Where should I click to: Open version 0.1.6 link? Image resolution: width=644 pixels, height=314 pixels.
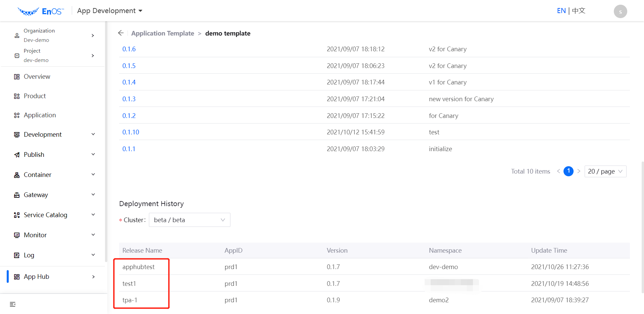pyautogui.click(x=129, y=49)
